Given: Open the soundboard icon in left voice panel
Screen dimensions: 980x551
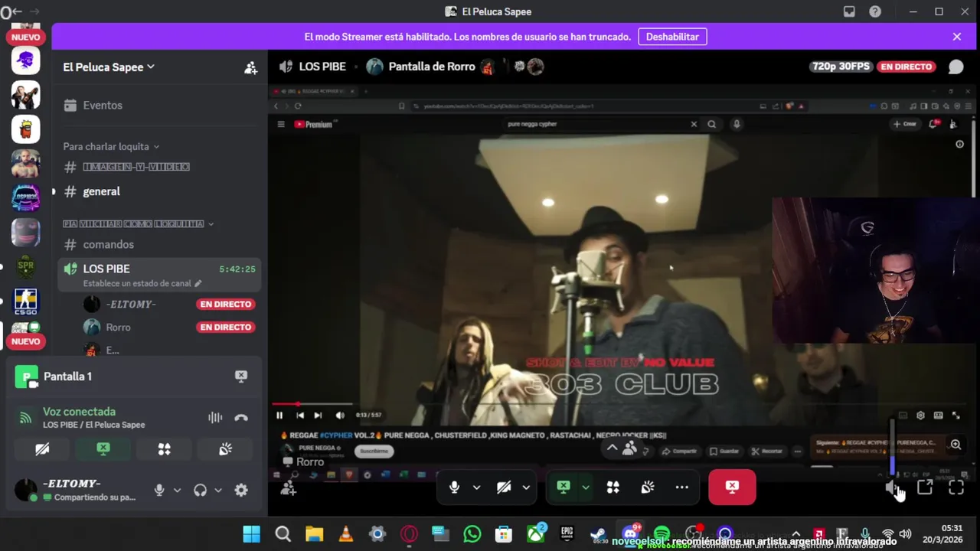Looking at the screenshot, I should [x=226, y=449].
